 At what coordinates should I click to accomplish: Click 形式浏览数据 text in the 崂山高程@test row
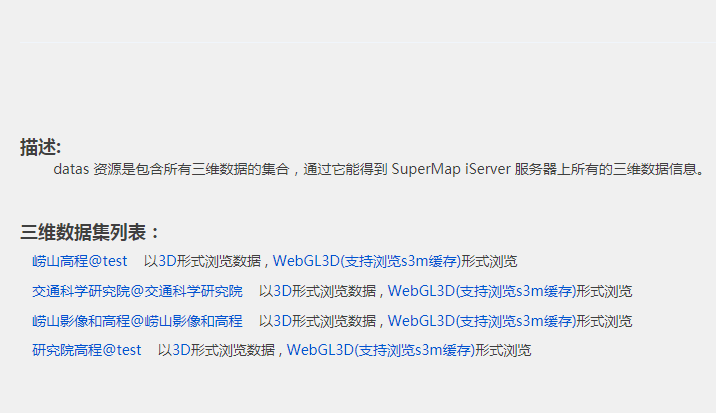click(x=219, y=261)
